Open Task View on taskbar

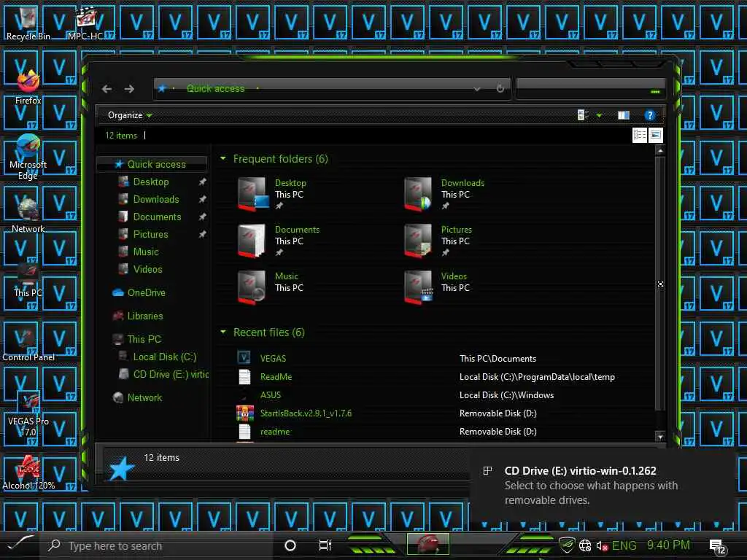pyautogui.click(x=325, y=545)
